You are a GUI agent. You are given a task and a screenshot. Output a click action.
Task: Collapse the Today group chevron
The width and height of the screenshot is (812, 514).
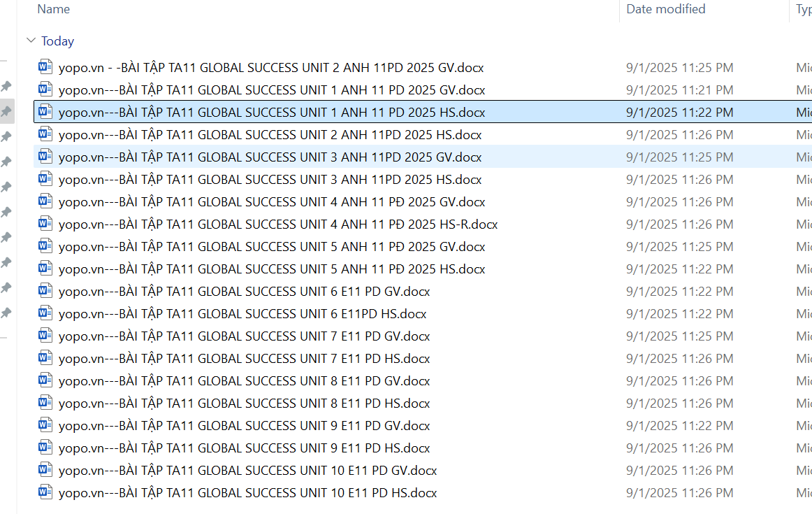point(31,41)
